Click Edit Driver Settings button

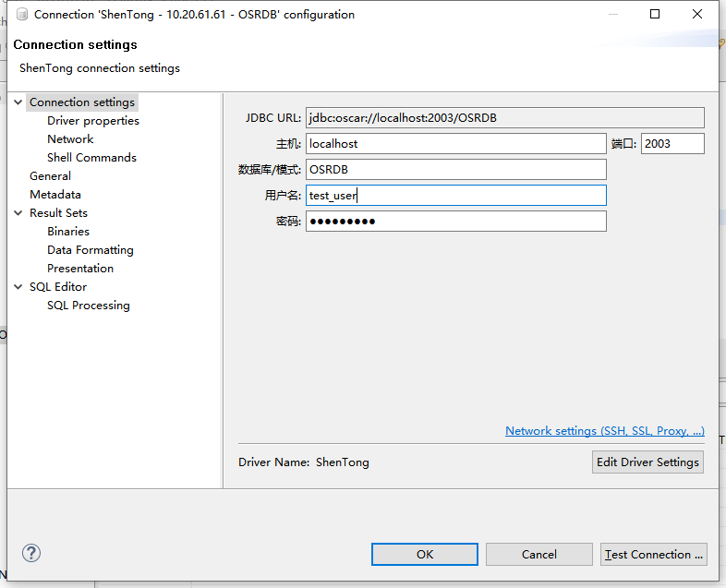tap(647, 462)
